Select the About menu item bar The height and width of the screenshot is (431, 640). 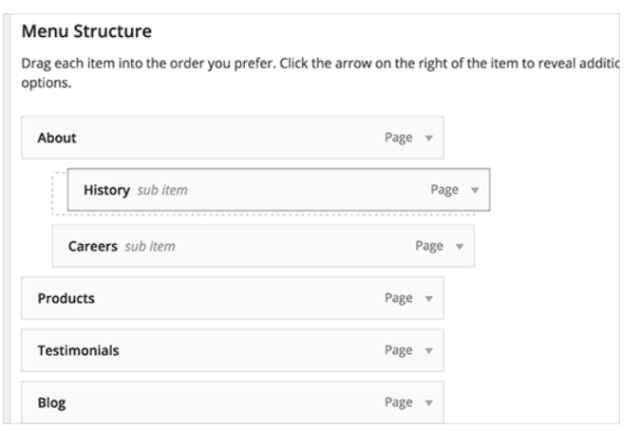233,138
